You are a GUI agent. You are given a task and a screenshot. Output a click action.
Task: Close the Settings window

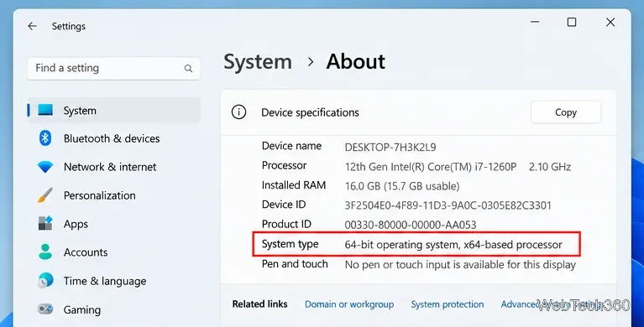(x=610, y=22)
